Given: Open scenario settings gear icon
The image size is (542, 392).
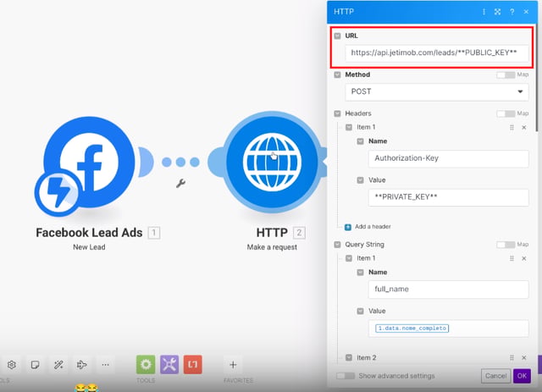Looking at the screenshot, I should [12, 365].
